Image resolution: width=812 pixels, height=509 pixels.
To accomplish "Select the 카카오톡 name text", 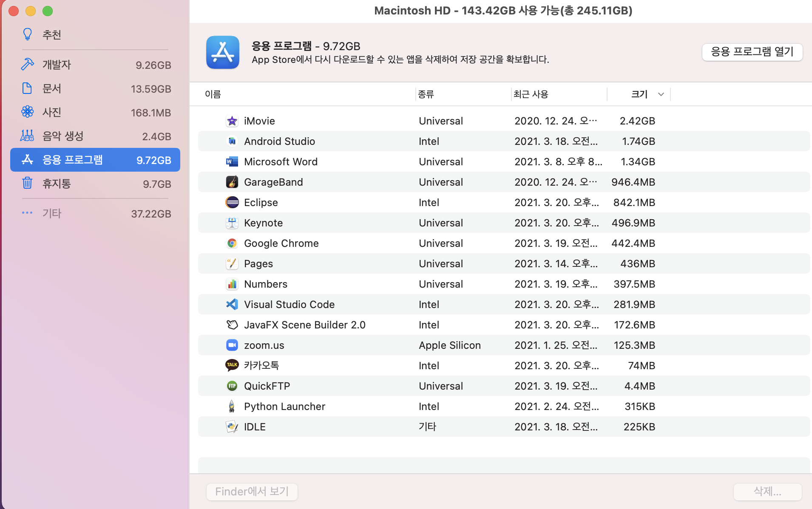I will (x=261, y=365).
